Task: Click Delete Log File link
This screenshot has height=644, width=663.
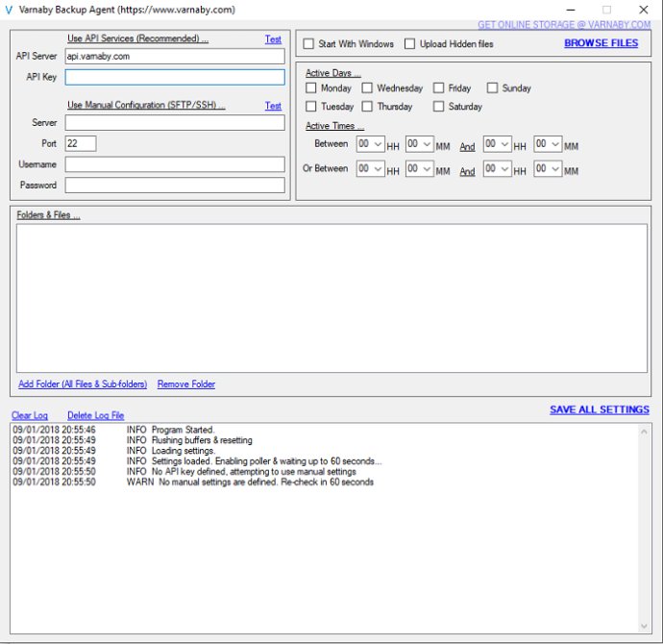Action: pyautogui.click(x=95, y=415)
